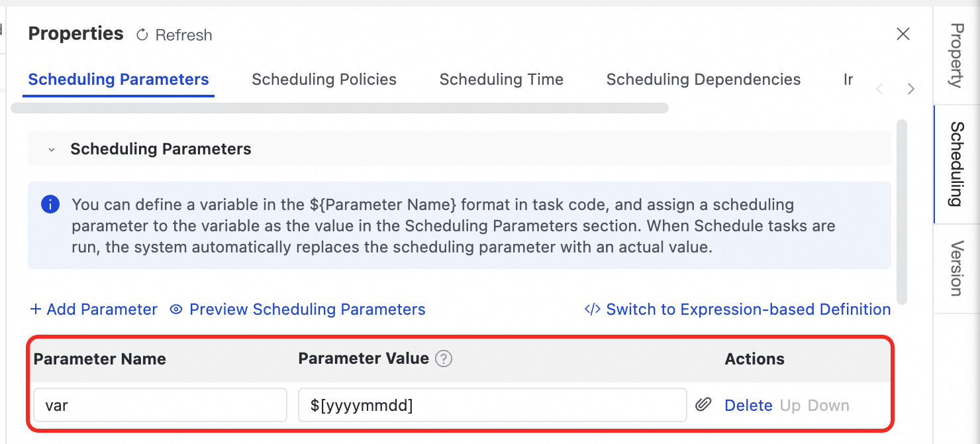
Task: Click the Refresh icon beside Properties
Action: click(x=142, y=35)
